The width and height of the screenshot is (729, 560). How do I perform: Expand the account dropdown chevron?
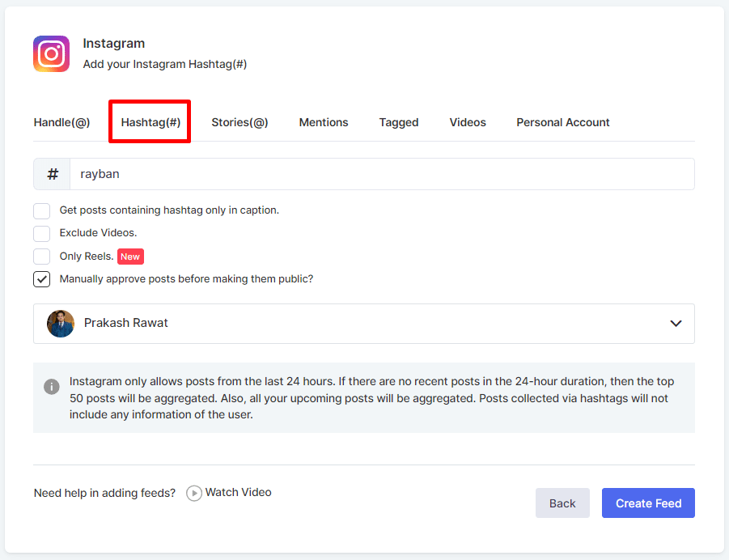point(676,324)
